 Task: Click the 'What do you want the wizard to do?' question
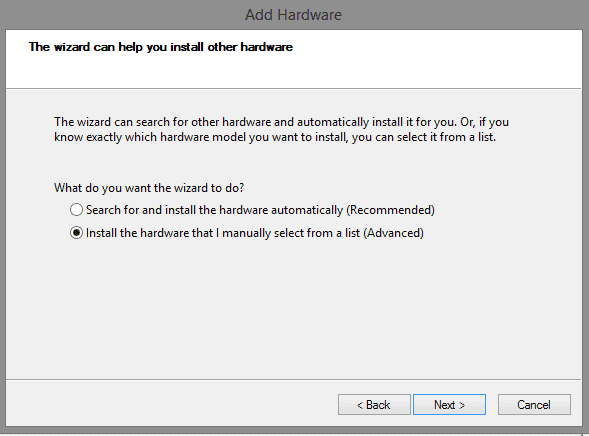pyautogui.click(x=149, y=188)
